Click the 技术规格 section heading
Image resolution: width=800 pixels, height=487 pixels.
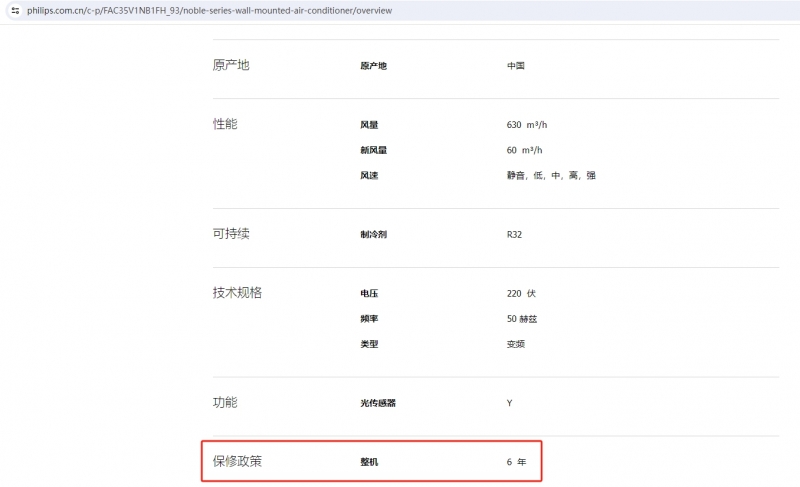click(237, 293)
